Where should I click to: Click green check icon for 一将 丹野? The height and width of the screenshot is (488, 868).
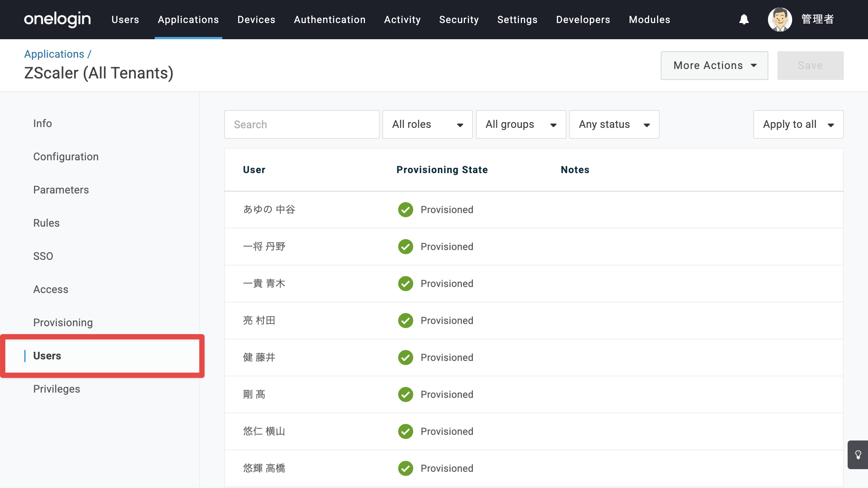tap(406, 247)
